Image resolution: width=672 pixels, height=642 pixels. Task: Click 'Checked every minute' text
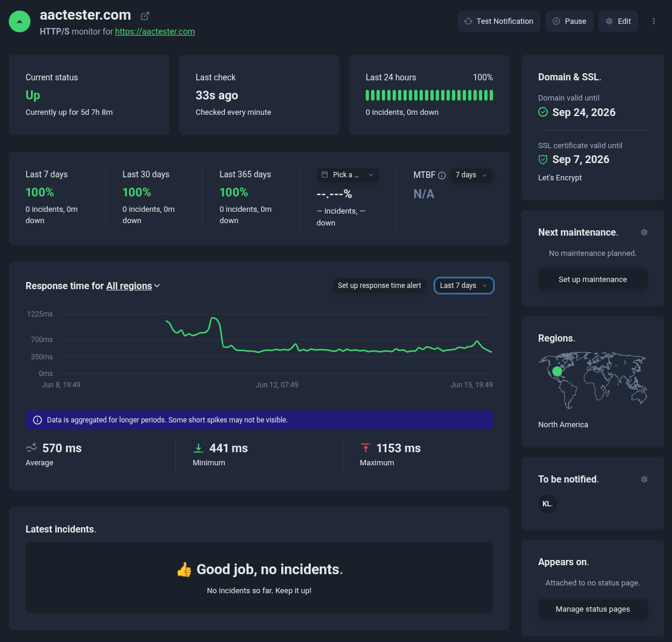click(x=234, y=112)
